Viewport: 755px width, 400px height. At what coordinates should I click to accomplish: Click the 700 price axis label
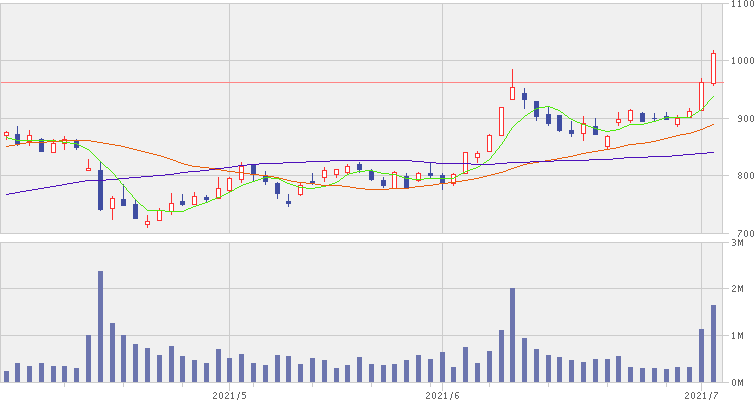pos(740,234)
